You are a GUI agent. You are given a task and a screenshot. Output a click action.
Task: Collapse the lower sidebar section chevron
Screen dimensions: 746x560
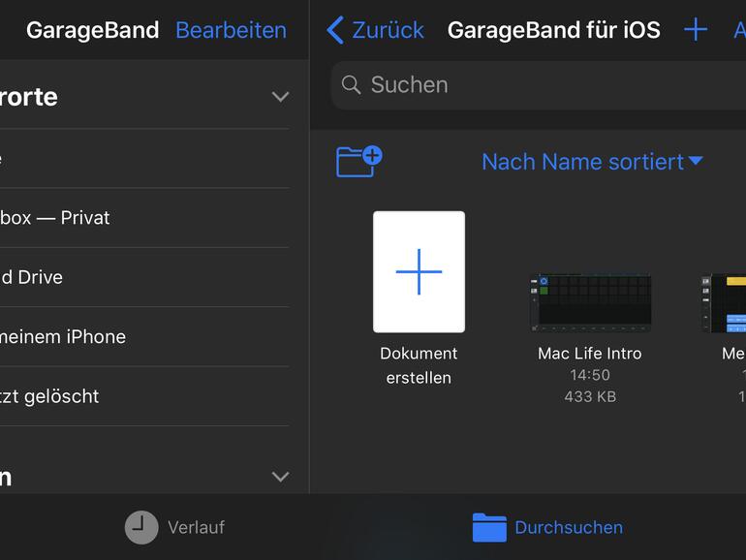280,477
